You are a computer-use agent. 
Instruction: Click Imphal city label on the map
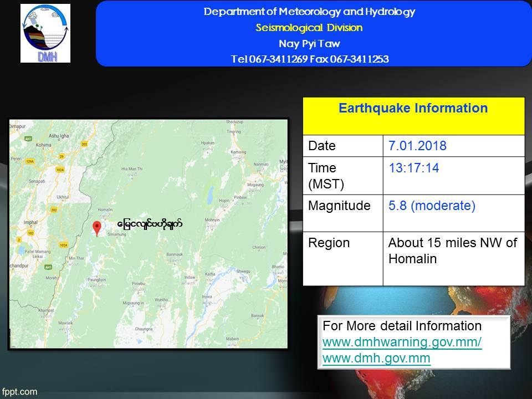30,222
